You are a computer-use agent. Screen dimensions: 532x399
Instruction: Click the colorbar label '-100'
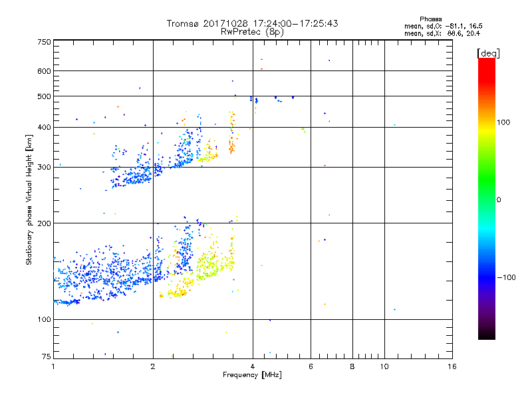506,277
